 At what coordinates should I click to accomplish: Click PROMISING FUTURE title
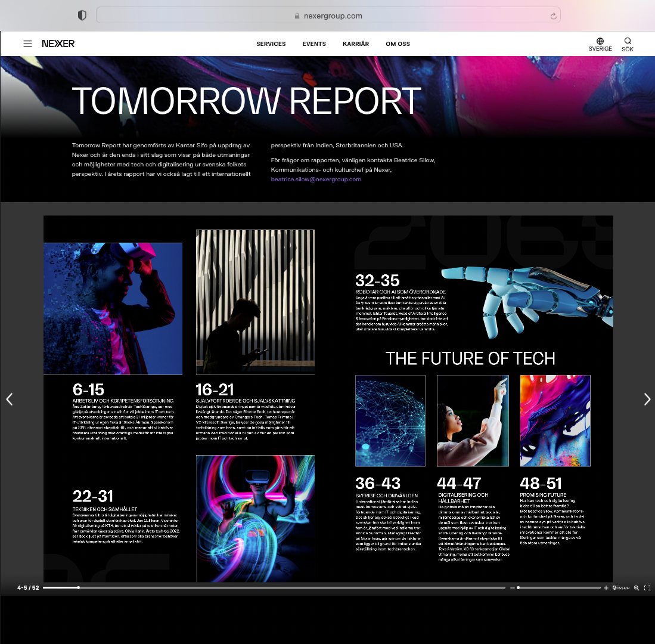543,495
